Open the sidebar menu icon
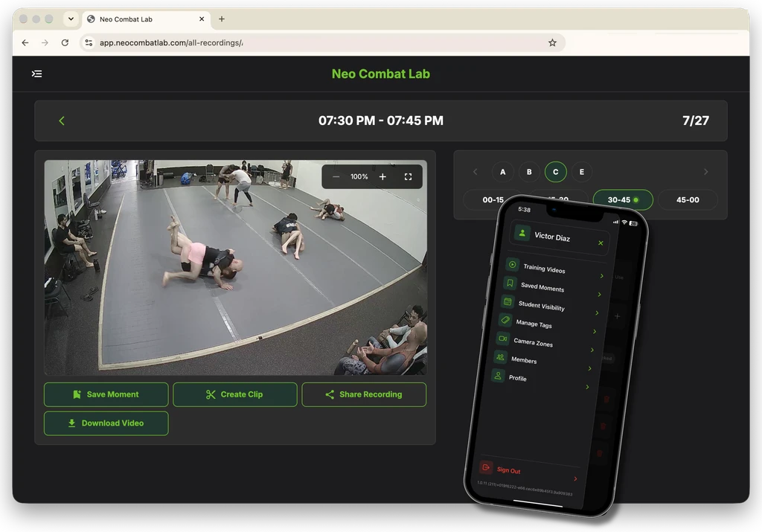The width and height of the screenshot is (762, 532). (37, 74)
